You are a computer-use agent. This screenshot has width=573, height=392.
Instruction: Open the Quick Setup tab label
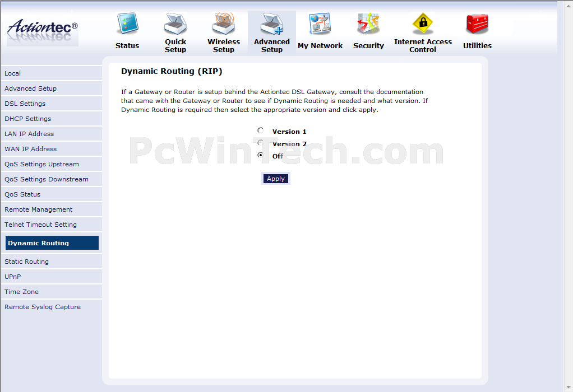(x=175, y=45)
